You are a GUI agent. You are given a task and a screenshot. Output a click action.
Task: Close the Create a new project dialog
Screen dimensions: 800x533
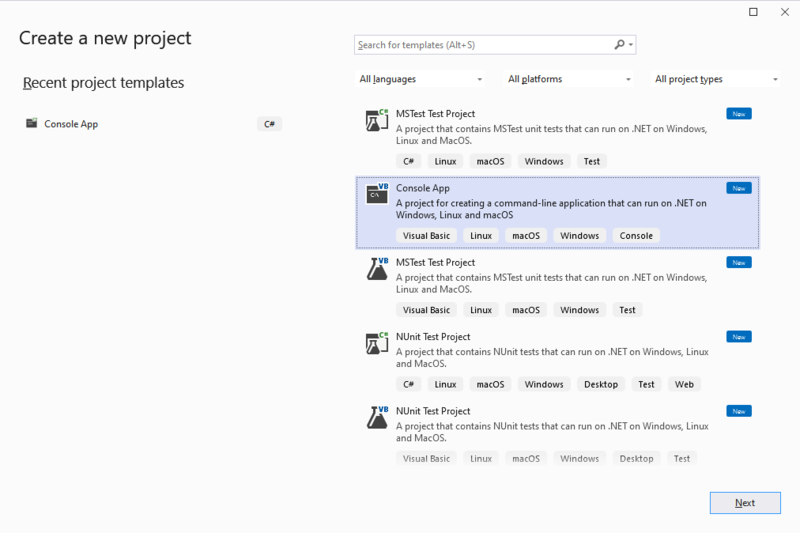[x=785, y=12]
